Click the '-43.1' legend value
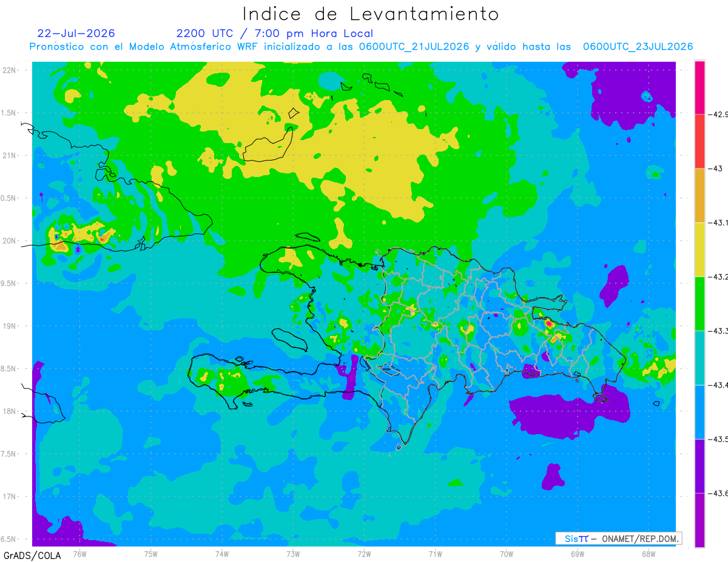728x562 pixels. pos(718,222)
